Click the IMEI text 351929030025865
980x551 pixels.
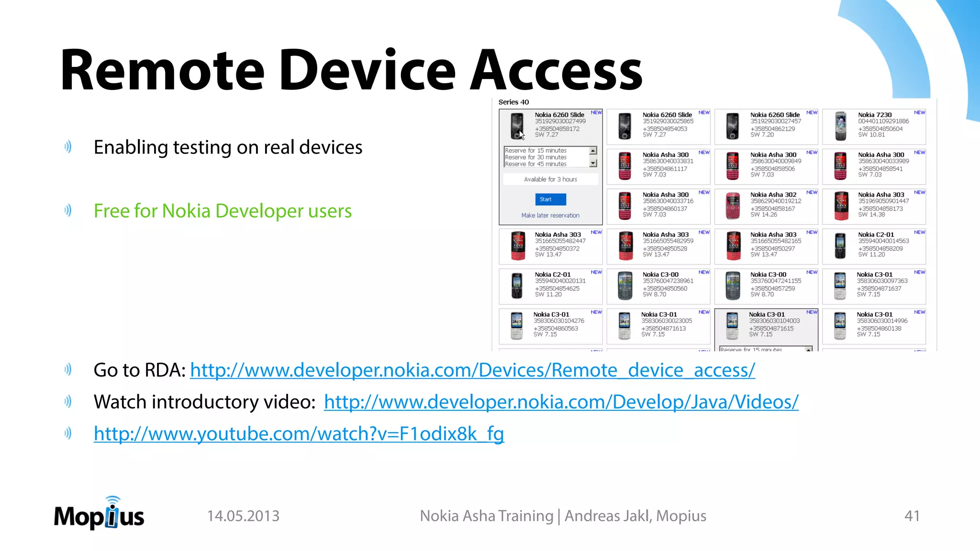668,121
